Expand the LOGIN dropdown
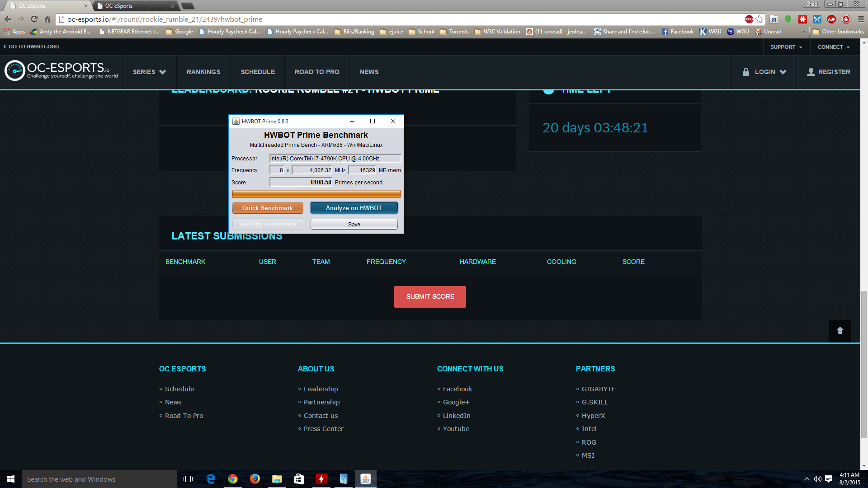This screenshot has width=868, height=488. click(770, 72)
